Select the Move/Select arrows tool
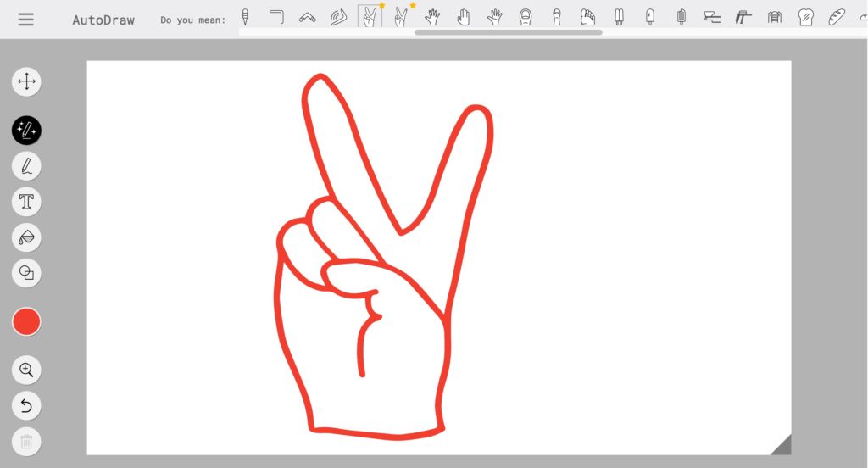Viewport: 868px width, 468px height. coord(26,81)
